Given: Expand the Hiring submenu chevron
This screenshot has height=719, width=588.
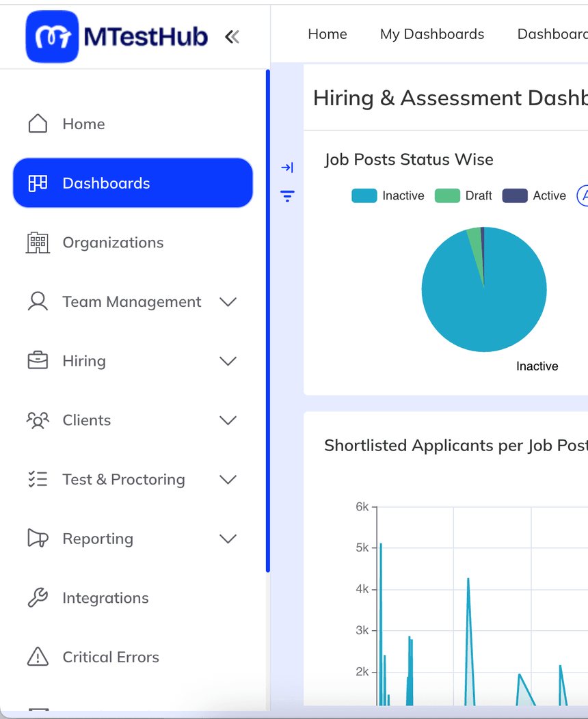Looking at the screenshot, I should pyautogui.click(x=228, y=361).
